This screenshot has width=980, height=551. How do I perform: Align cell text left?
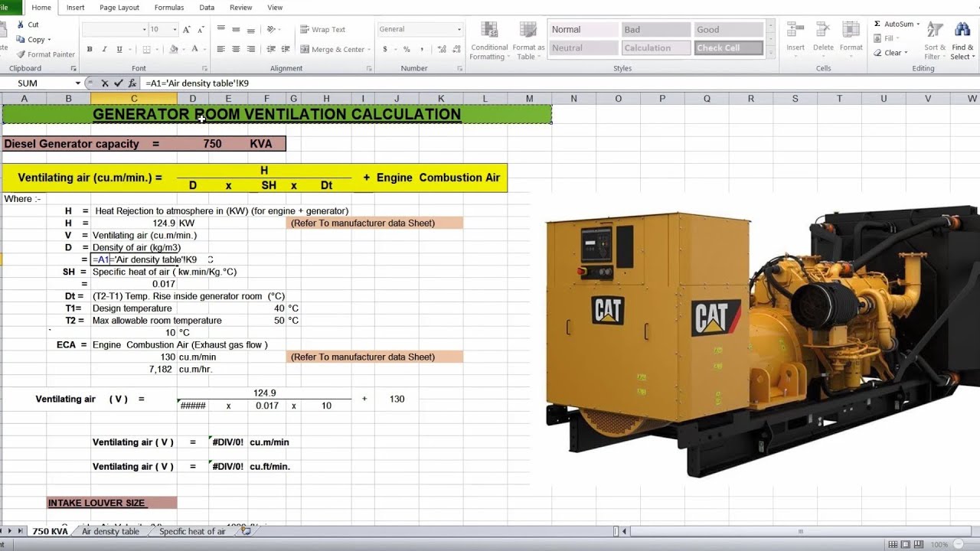tap(221, 49)
